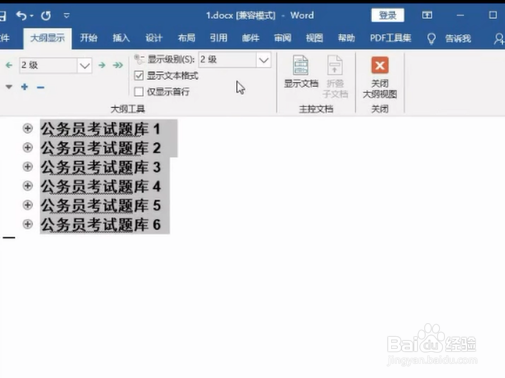This screenshot has width=505, height=378.
Task: Minimize the Word window
Action: 460,15
